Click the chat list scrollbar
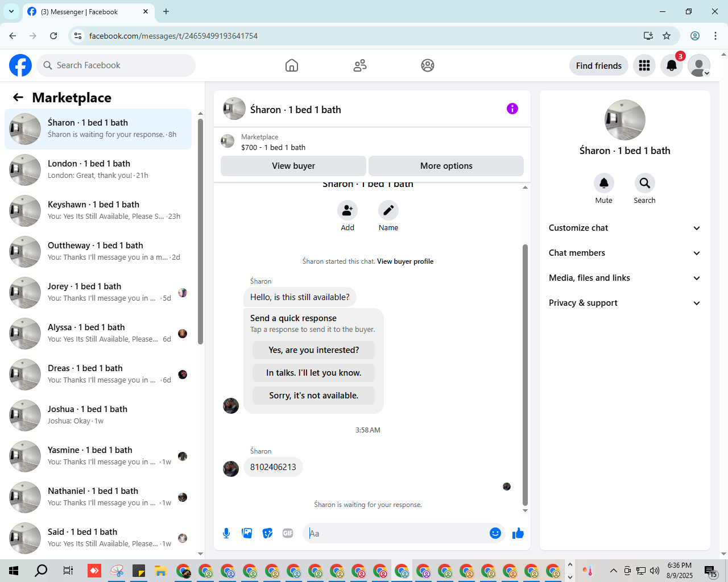728x582 pixels. pyautogui.click(x=200, y=231)
